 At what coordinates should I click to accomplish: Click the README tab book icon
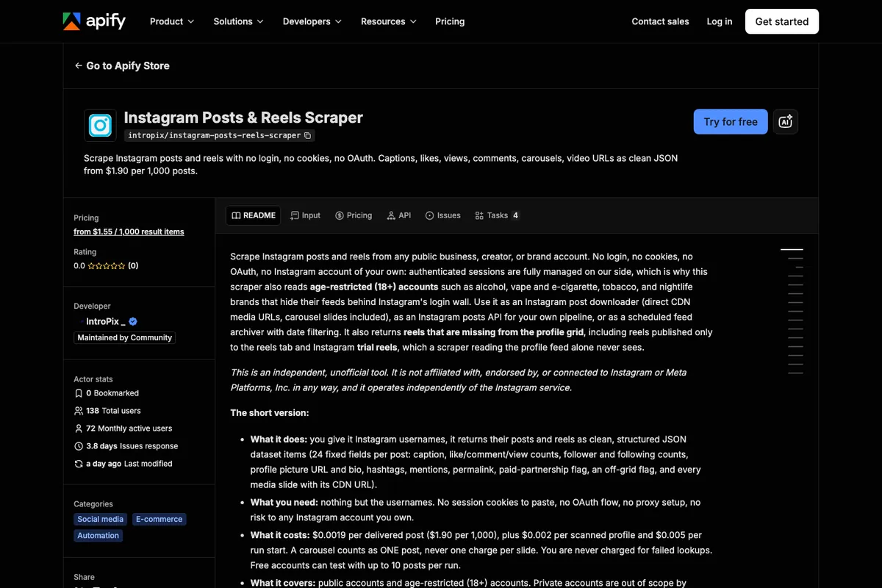coord(236,215)
